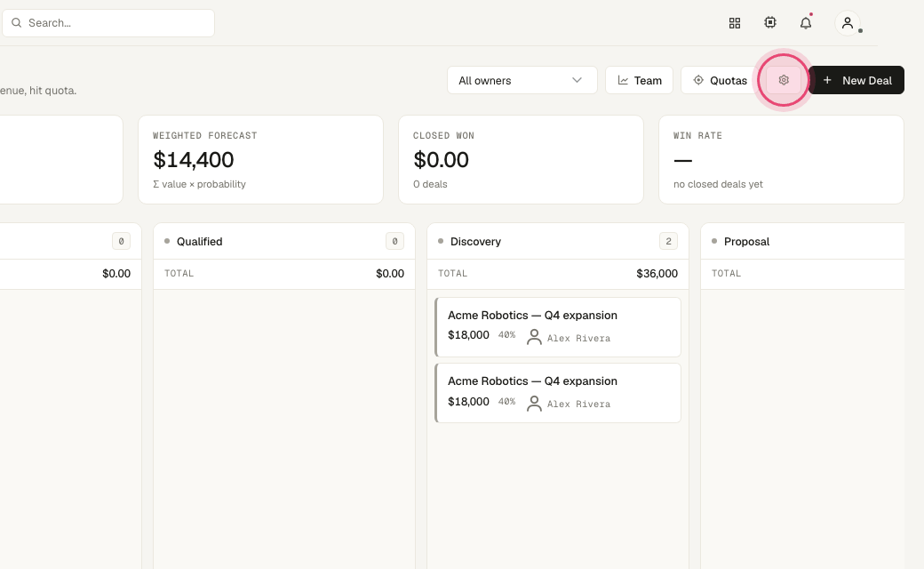
Task: Select the Closed Won card
Action: click(x=521, y=160)
